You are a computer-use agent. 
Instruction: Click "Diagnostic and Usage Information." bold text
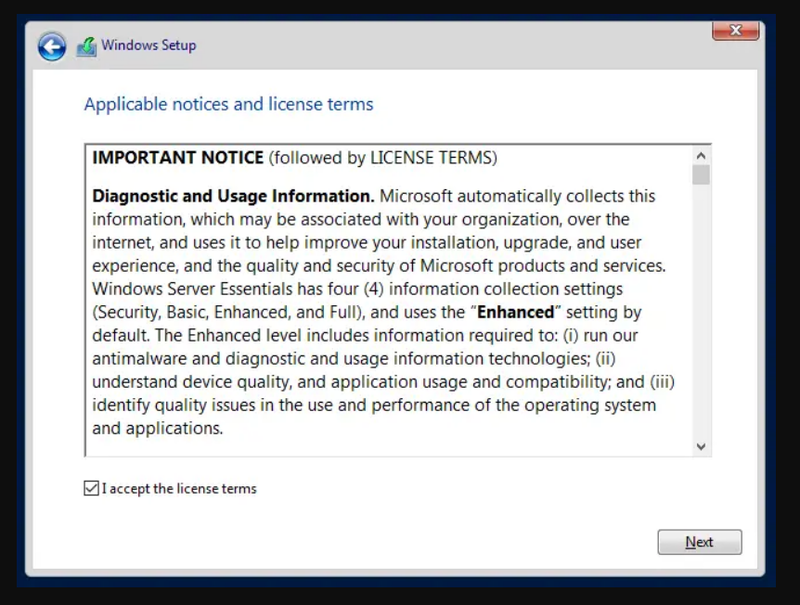pos(233,196)
